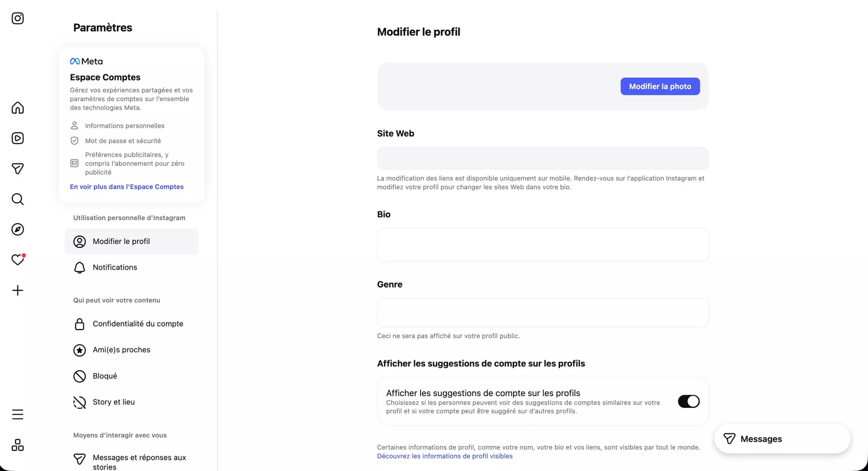This screenshot has width=868, height=471.
Task: Open direct messages paper-plane sidebar icon
Action: [x=18, y=168]
